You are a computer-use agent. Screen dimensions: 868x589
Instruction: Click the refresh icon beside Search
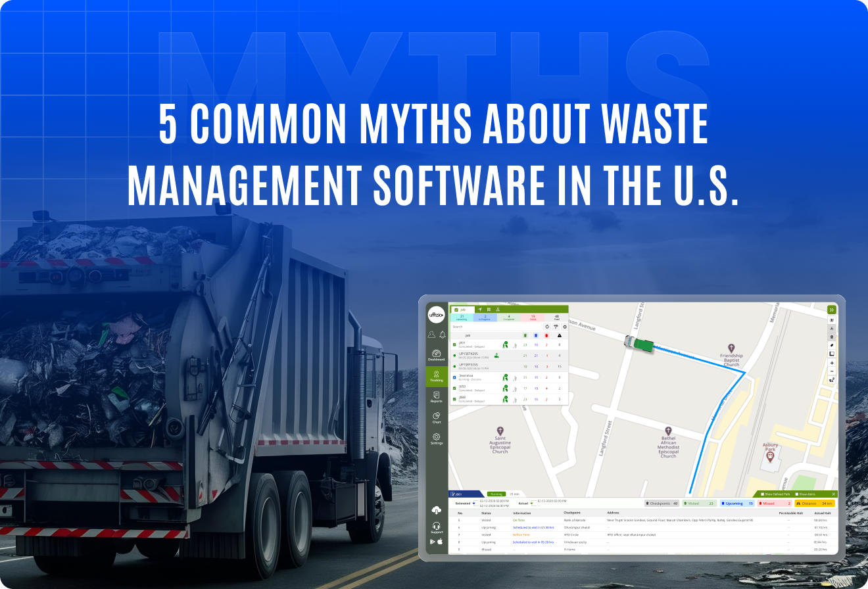(547, 327)
